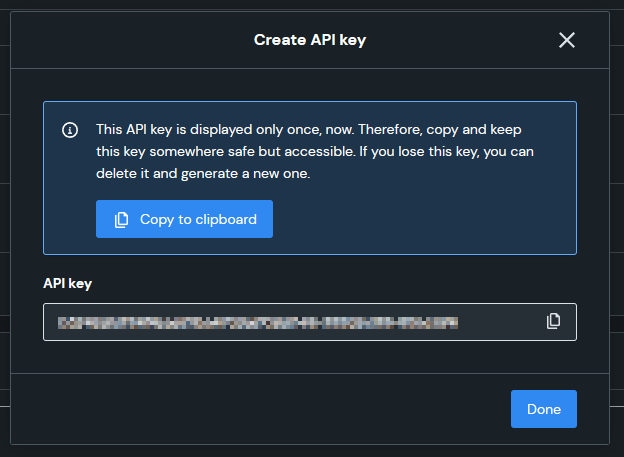
Task: Click the Done button
Action: (544, 409)
